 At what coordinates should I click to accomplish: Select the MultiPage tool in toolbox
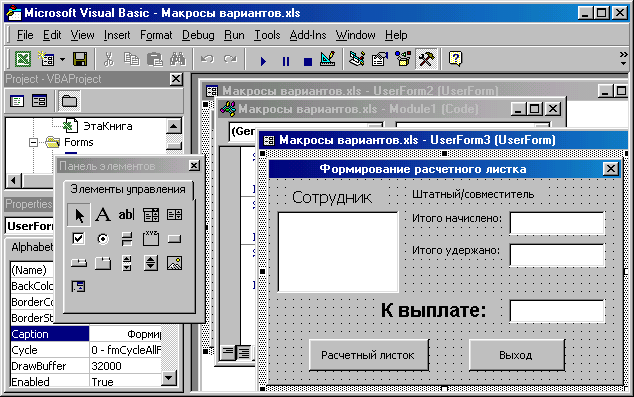click(x=103, y=263)
